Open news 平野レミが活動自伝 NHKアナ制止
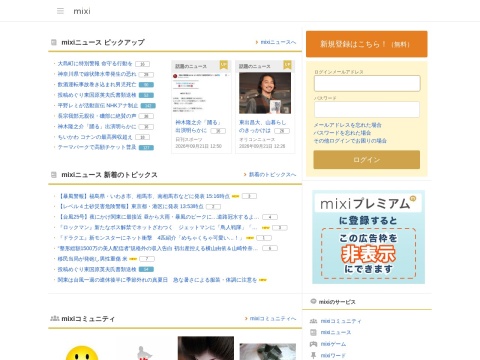This screenshot has height=360, width=480. (98, 105)
